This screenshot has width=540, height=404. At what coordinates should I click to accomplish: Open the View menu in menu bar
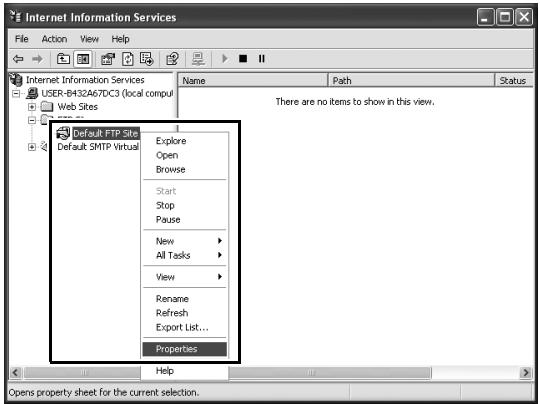coord(90,39)
